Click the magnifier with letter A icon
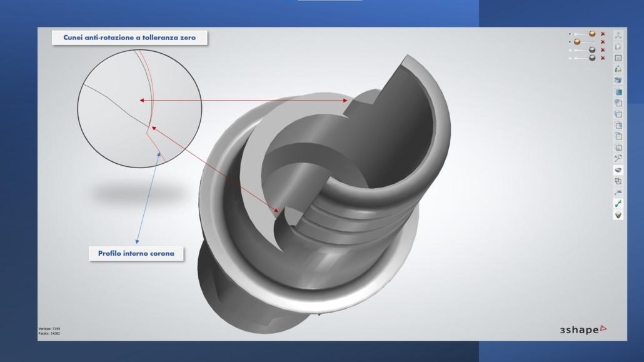This screenshot has height=362, width=644. pos(618,158)
